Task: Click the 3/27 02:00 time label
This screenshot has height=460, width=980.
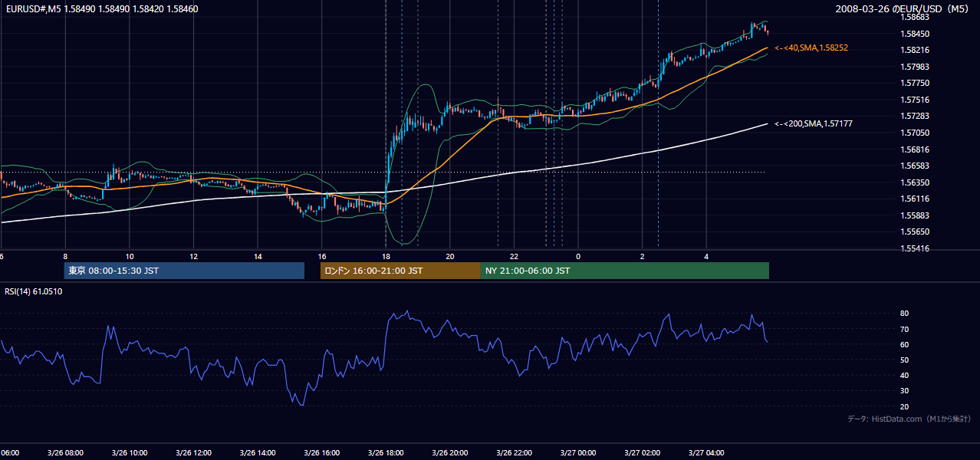Action: pyautogui.click(x=642, y=453)
